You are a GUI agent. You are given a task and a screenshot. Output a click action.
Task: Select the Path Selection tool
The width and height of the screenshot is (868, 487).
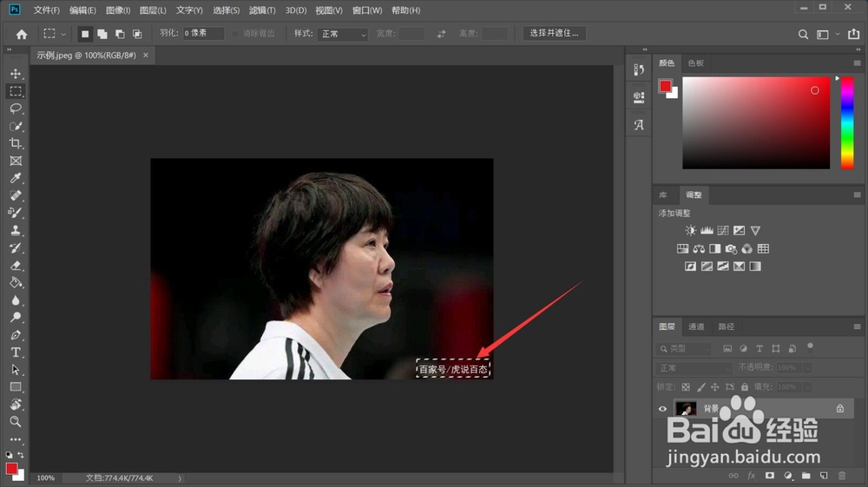16,370
